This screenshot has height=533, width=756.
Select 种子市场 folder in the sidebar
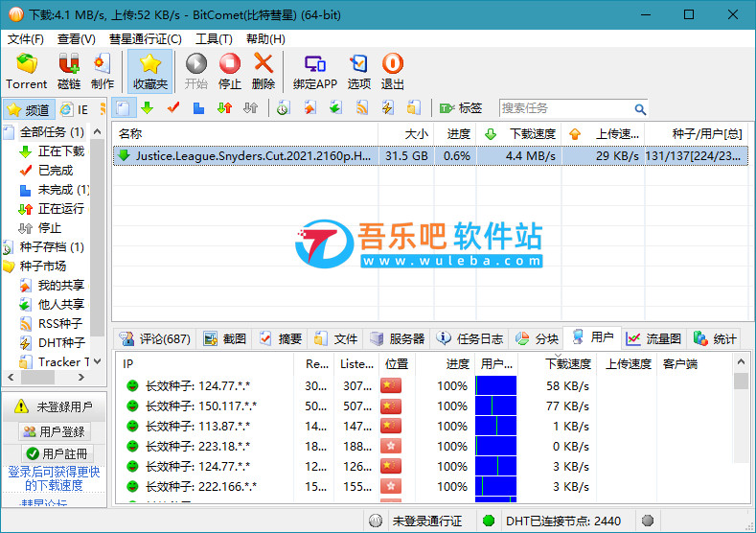tap(42, 266)
